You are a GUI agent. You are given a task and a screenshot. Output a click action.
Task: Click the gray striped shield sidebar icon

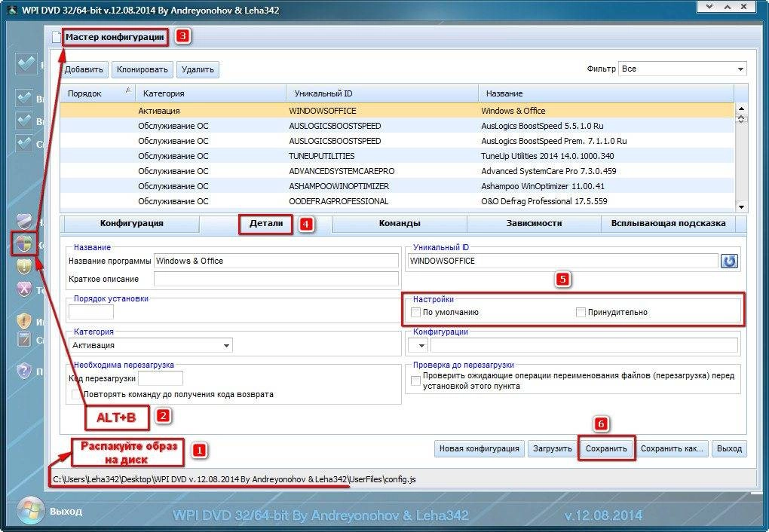tap(24, 222)
